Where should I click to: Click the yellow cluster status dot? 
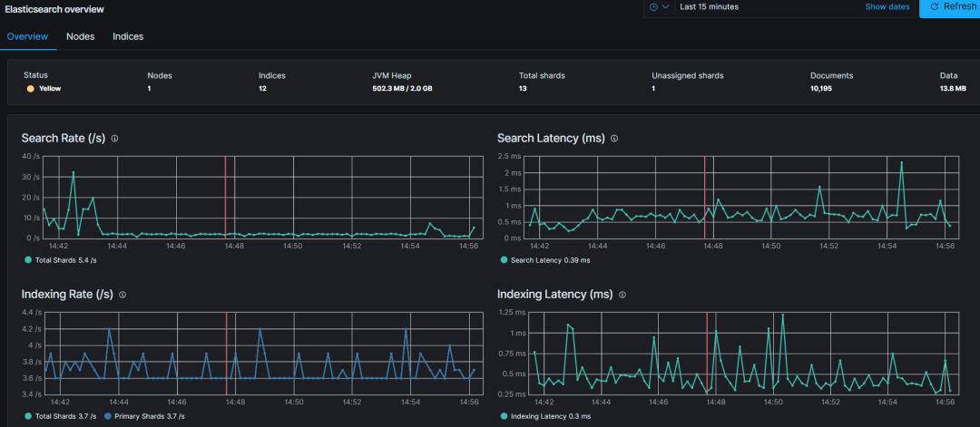point(30,89)
